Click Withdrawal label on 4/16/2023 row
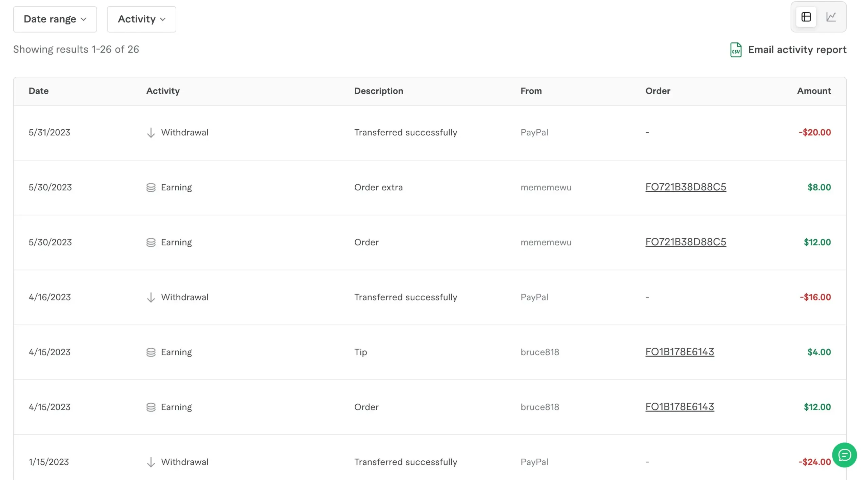This screenshot has width=868, height=480. point(185,297)
